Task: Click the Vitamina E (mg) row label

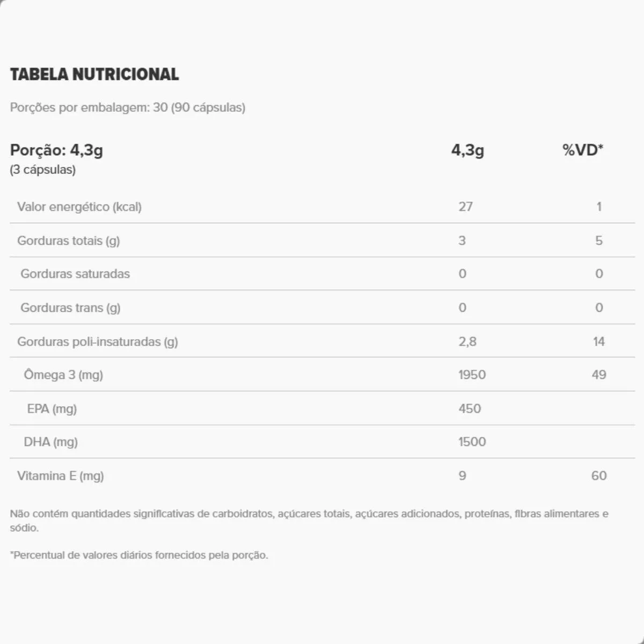Action: pyautogui.click(x=61, y=475)
